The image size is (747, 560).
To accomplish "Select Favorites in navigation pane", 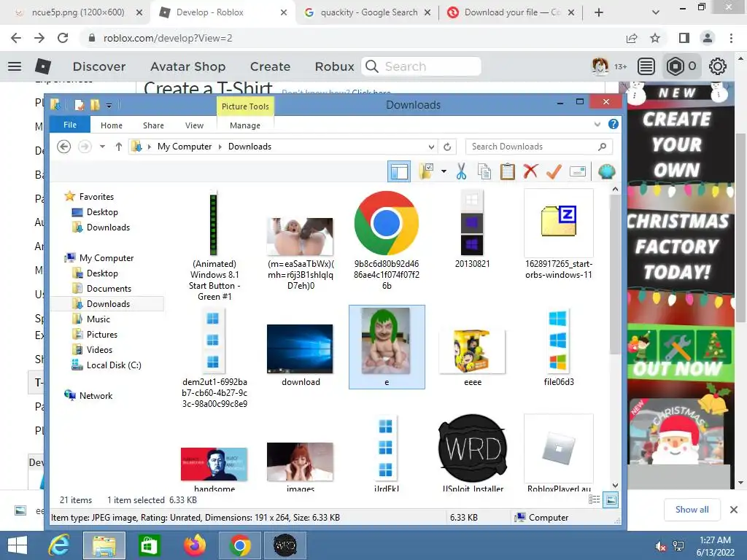I will click(96, 197).
